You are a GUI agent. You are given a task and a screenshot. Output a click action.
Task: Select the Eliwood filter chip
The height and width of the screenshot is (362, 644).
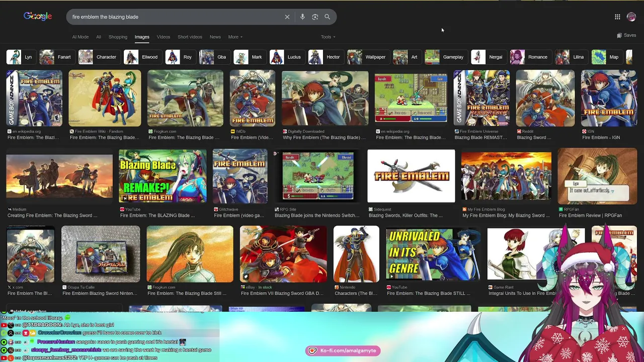click(x=142, y=57)
